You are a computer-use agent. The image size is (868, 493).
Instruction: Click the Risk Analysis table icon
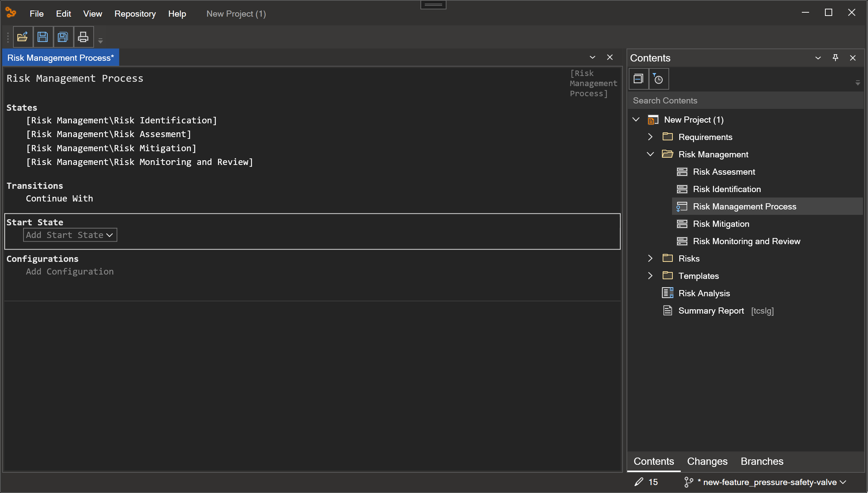(x=667, y=293)
